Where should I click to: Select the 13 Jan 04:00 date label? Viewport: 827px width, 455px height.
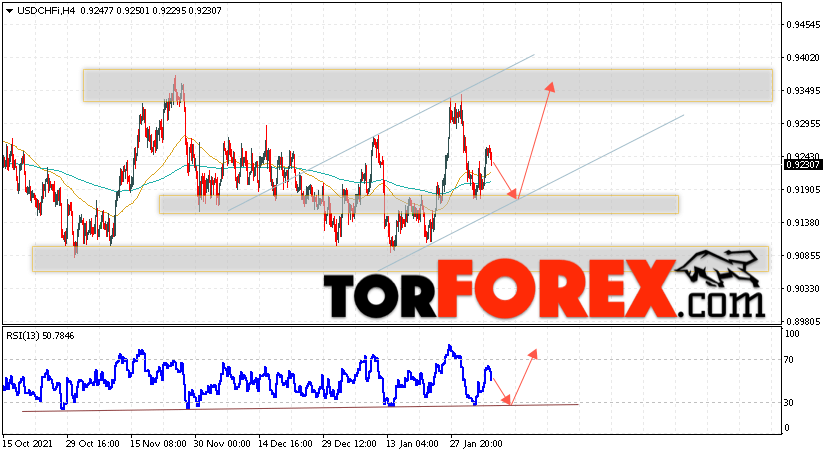(413, 444)
